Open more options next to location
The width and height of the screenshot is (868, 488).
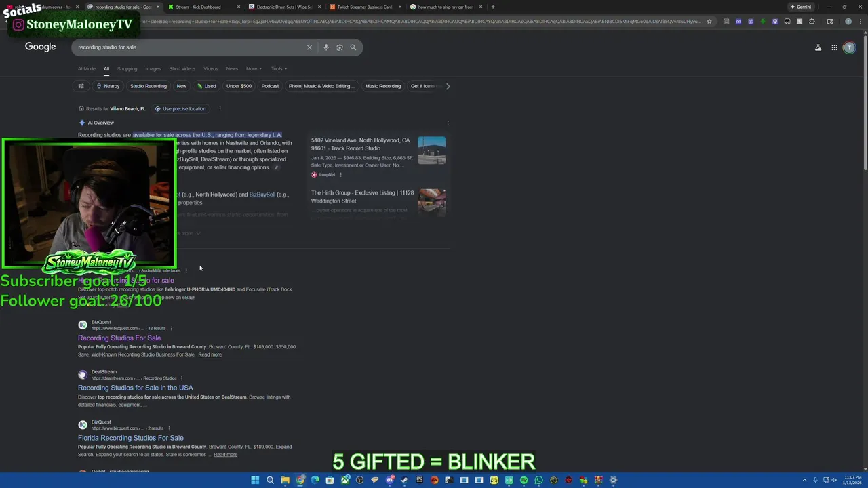click(220, 108)
